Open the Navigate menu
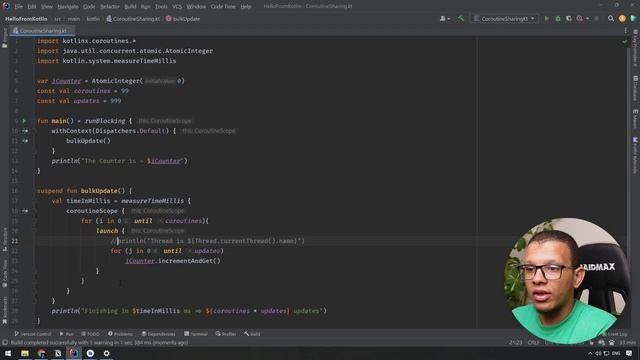Screen dimensions: 640x360 68,7
